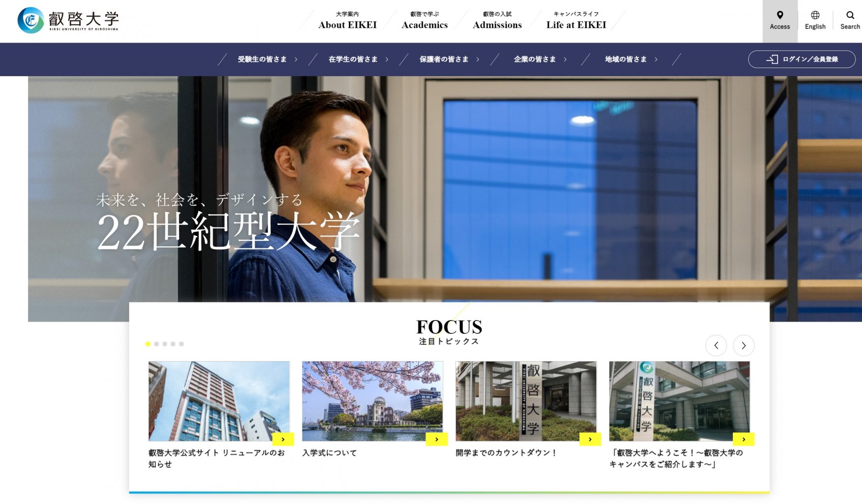Advance to the next FOCUS slide arrow
Image resolution: width=862 pixels, height=504 pixels.
[x=744, y=345]
